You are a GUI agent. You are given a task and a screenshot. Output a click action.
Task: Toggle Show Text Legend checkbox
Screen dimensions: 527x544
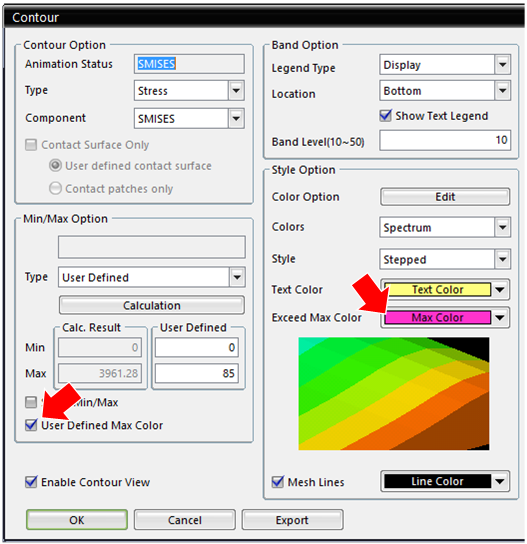(x=385, y=116)
